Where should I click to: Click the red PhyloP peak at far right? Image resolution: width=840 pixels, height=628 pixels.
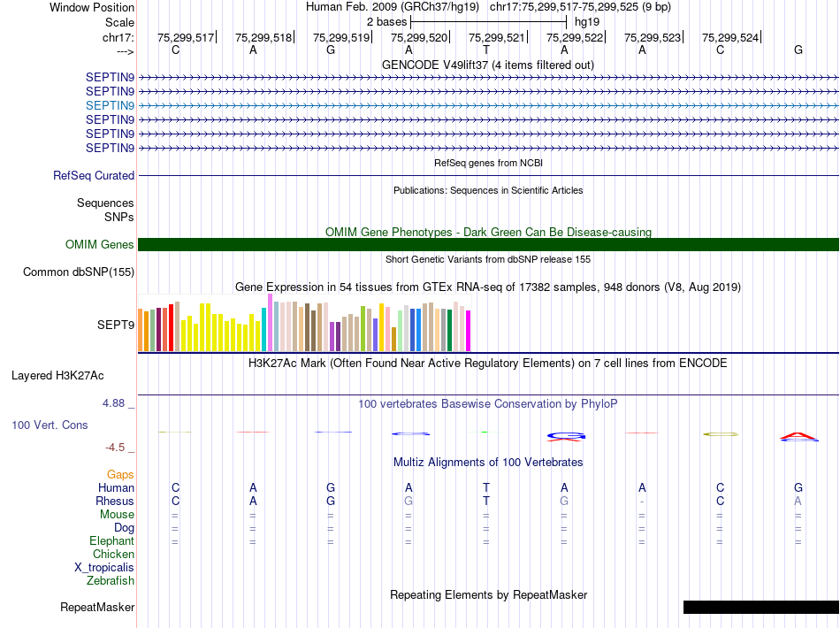tap(798, 435)
